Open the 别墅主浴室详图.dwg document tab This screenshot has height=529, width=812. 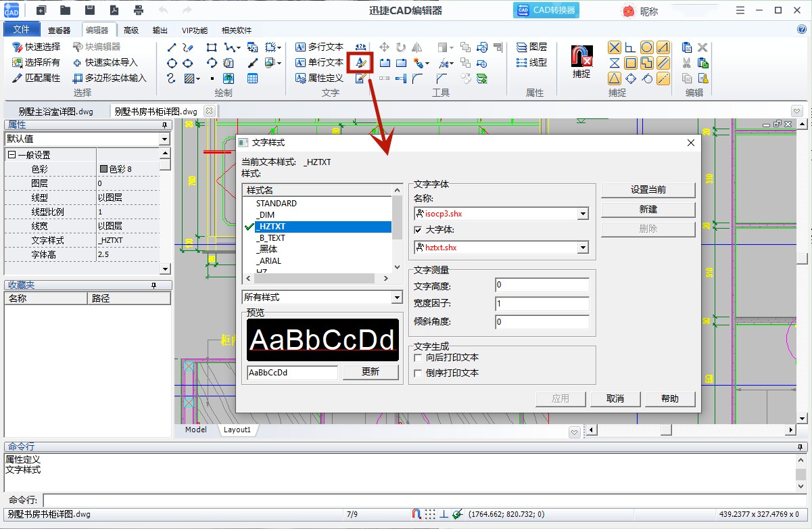(x=57, y=110)
